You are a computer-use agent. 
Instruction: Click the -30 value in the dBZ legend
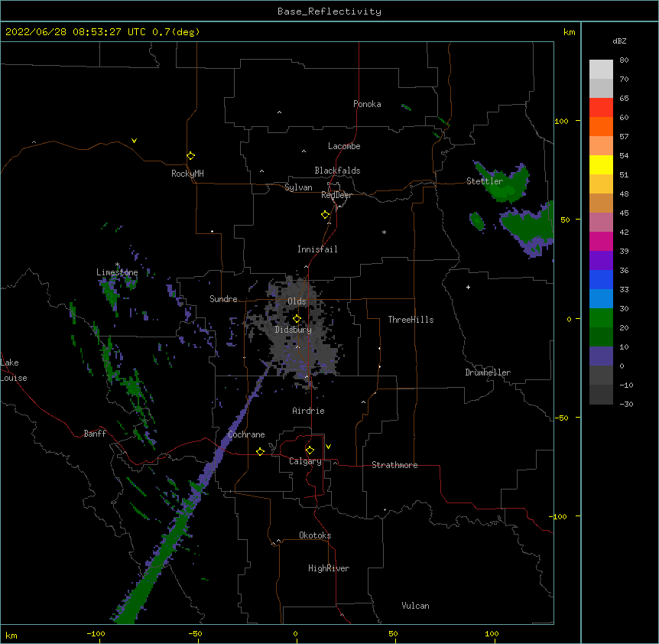tap(626, 404)
